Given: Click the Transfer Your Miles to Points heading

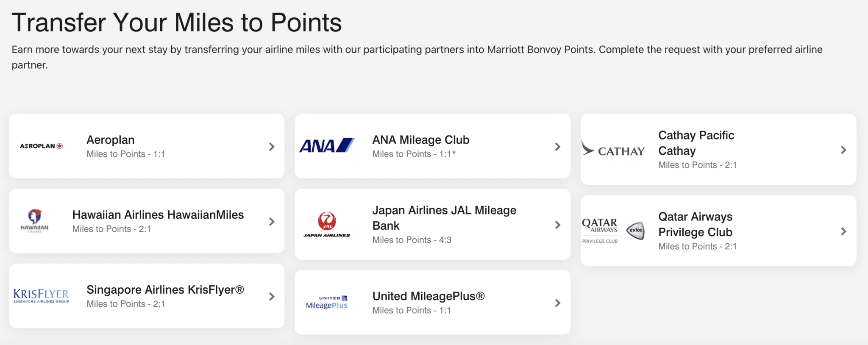Looking at the screenshot, I should pos(177,22).
